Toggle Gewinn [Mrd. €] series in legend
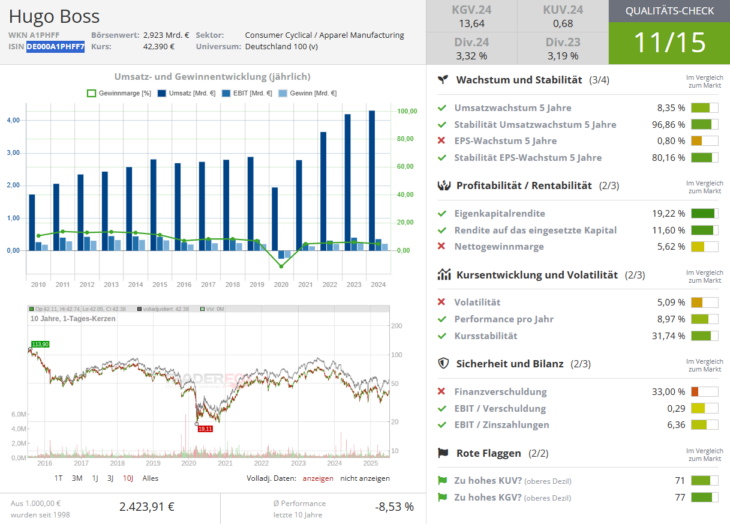 307,93
